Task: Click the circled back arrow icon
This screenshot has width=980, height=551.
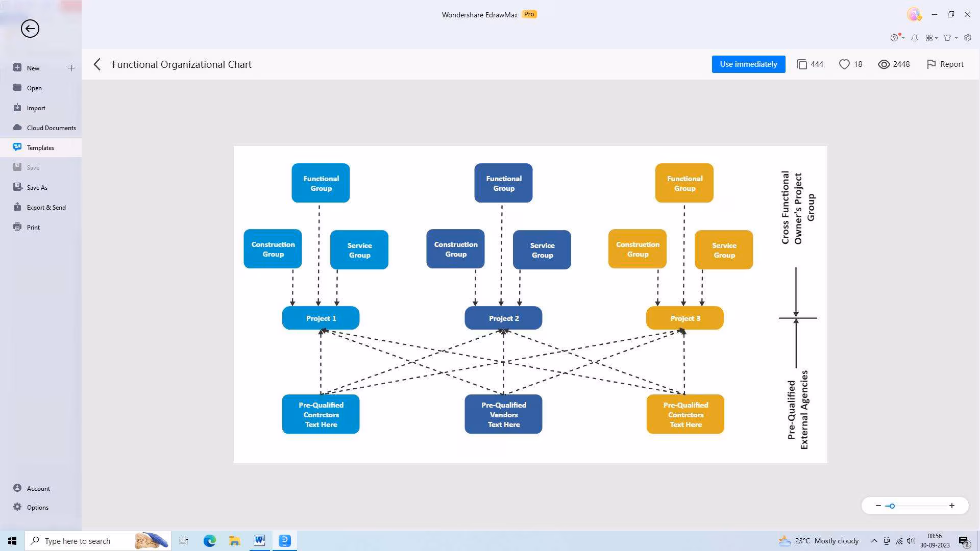Action: [x=30, y=29]
